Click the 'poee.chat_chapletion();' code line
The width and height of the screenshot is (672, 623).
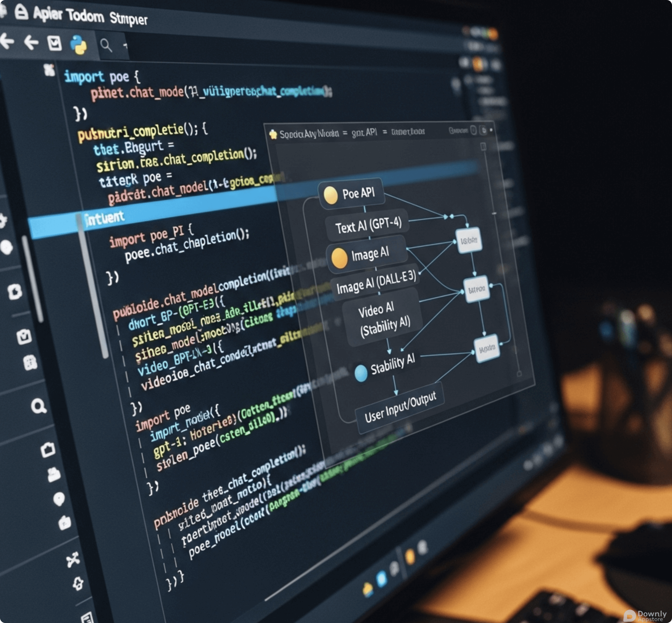(x=187, y=246)
